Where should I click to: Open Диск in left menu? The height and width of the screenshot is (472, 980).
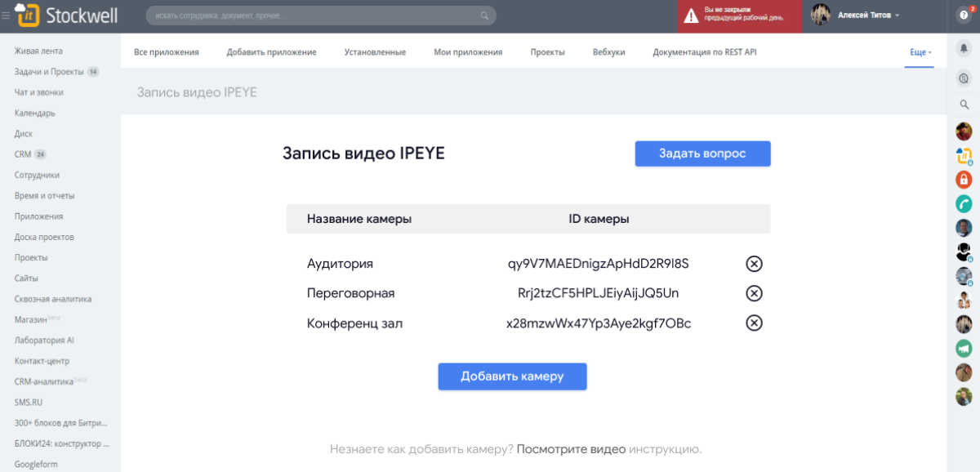click(24, 134)
